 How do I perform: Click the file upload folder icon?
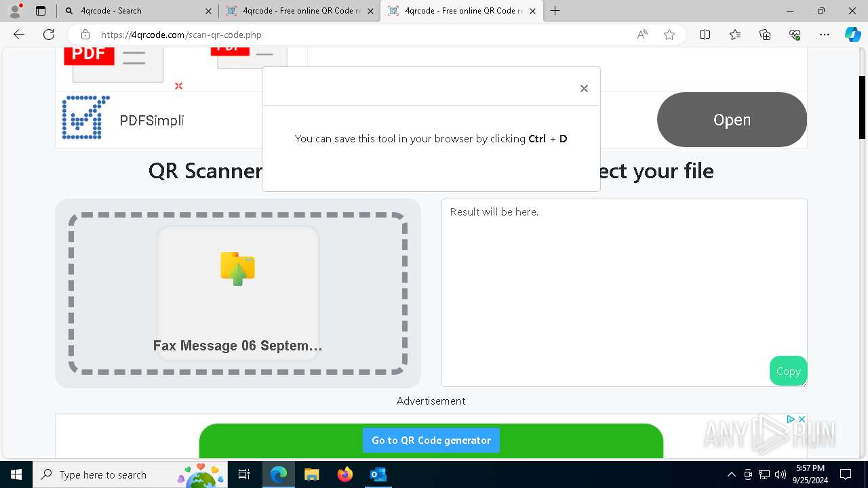point(237,268)
